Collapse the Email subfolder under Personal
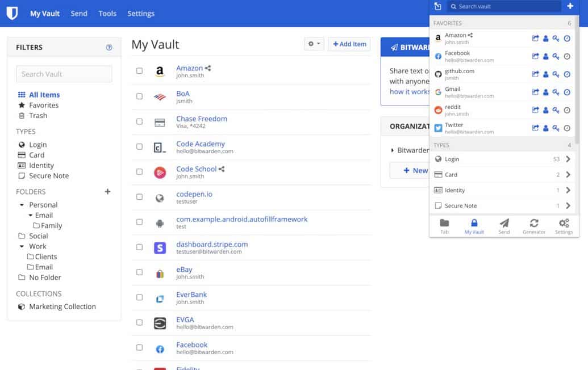The width and height of the screenshot is (588, 370). [x=31, y=215]
